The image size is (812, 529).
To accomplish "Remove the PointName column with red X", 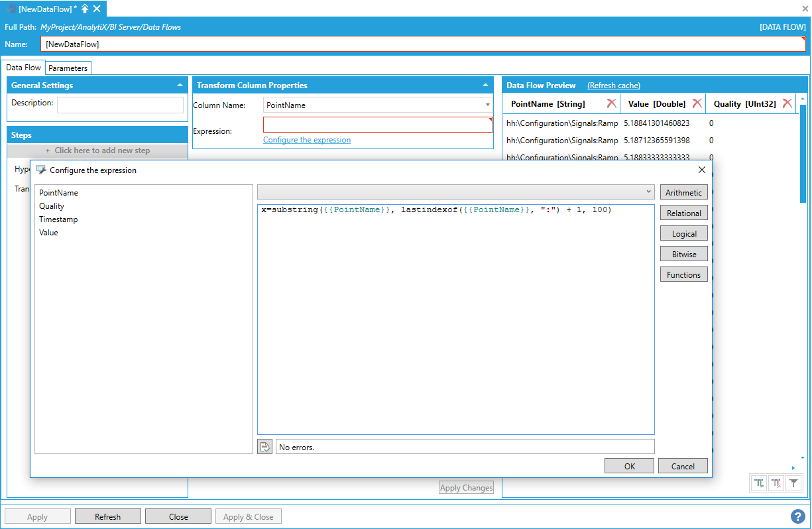I will click(611, 103).
